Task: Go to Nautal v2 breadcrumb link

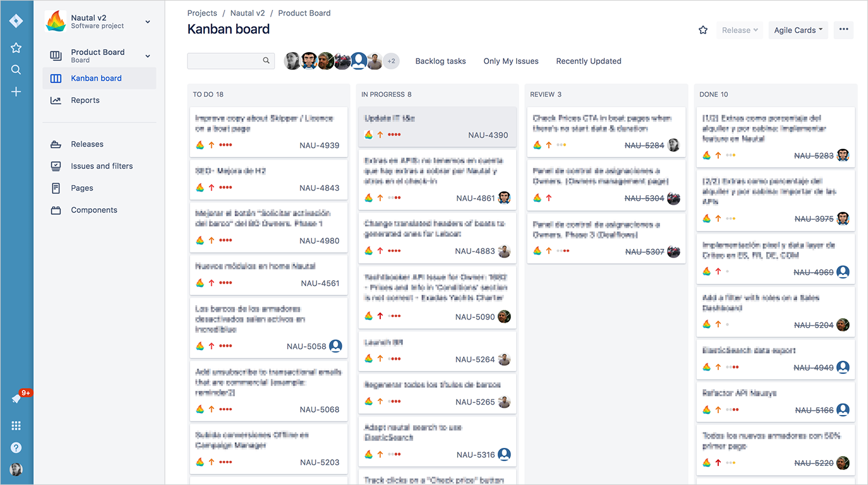Action: 247,13
